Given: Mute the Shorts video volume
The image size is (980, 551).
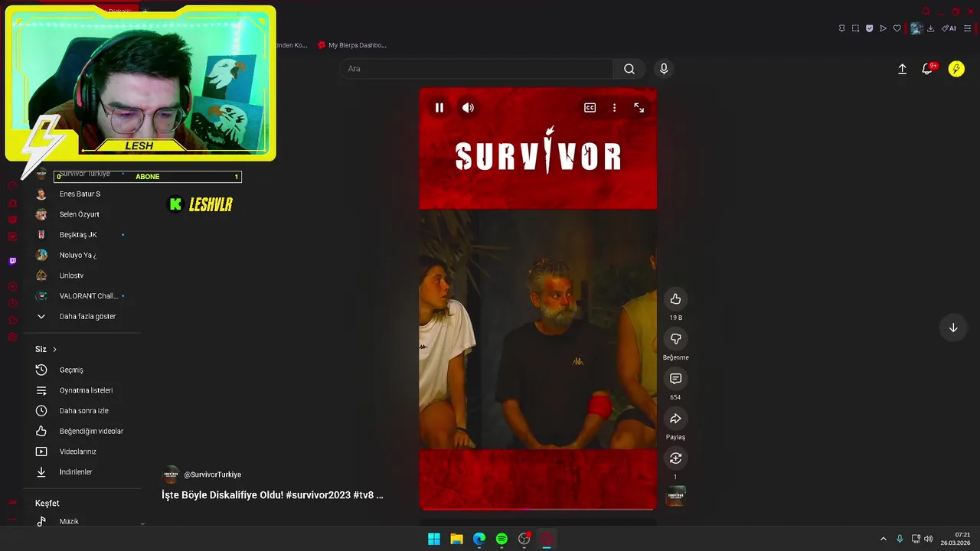Looking at the screenshot, I should point(468,108).
